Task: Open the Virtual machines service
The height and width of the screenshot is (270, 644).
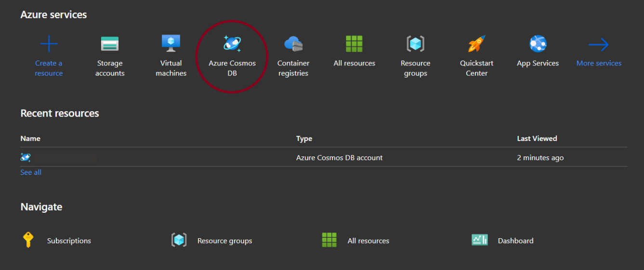Action: (171, 44)
